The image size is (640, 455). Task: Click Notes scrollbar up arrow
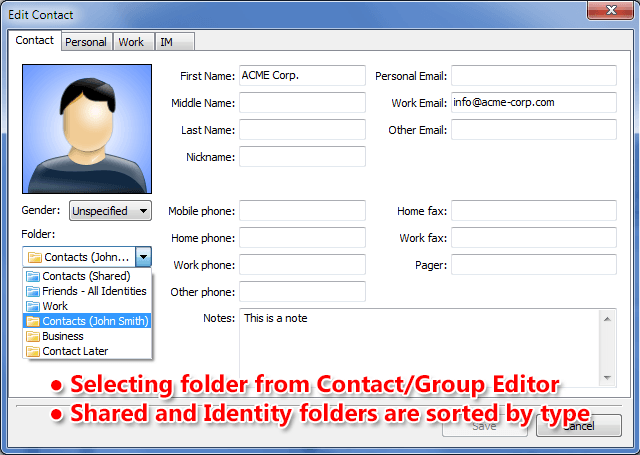[607, 319]
